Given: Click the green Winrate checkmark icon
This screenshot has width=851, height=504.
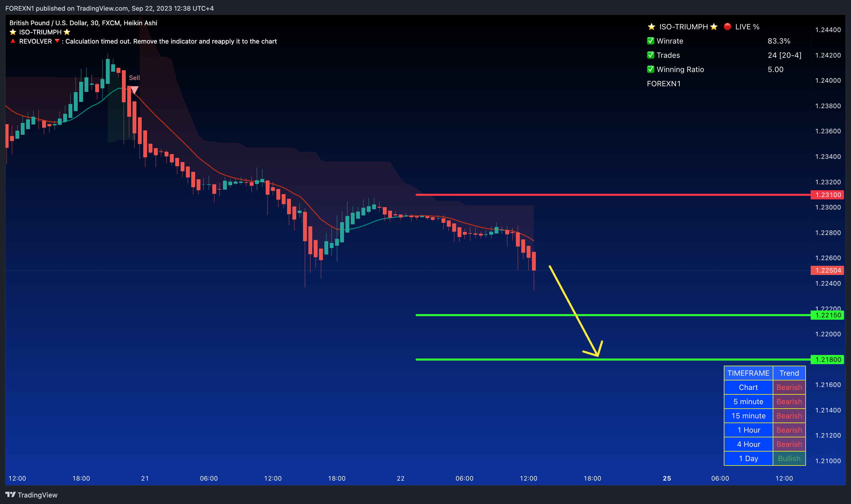Looking at the screenshot, I should [651, 41].
